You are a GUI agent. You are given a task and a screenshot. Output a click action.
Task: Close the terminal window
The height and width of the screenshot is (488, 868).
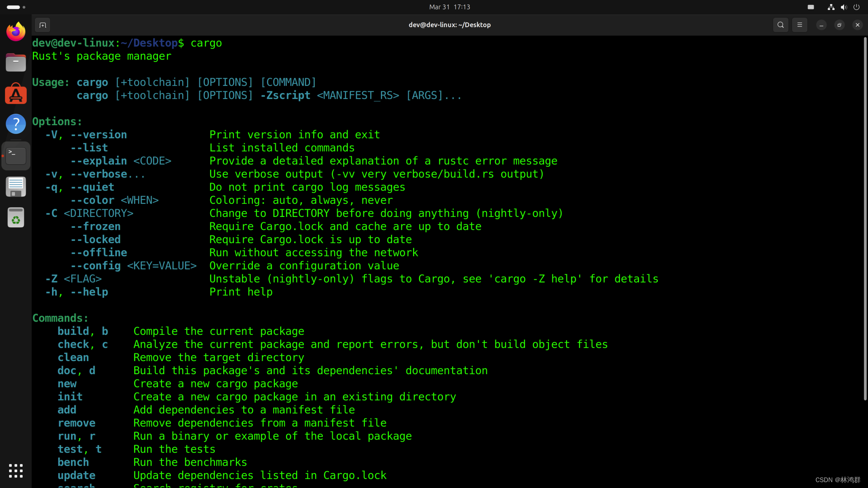(x=858, y=25)
